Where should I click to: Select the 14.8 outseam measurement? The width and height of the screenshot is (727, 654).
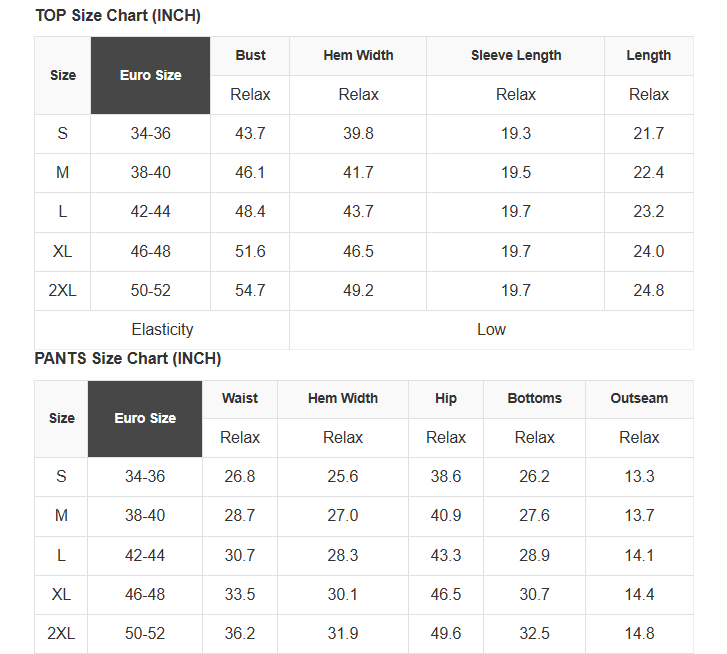click(639, 633)
